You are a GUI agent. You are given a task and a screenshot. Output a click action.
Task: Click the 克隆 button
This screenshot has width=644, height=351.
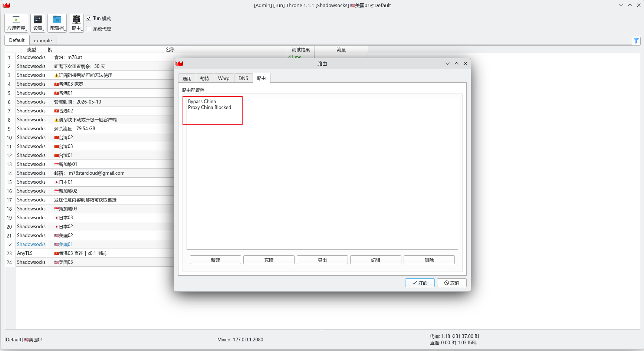tap(269, 260)
